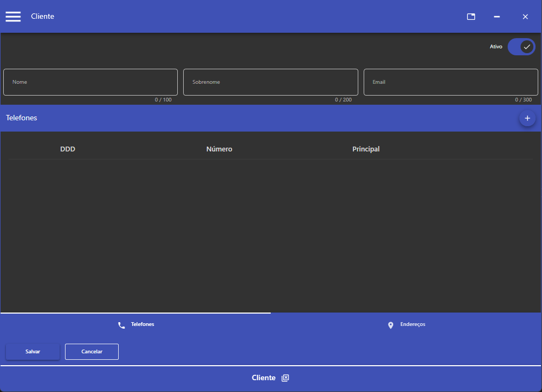Focus the Nome input field

pos(90,82)
